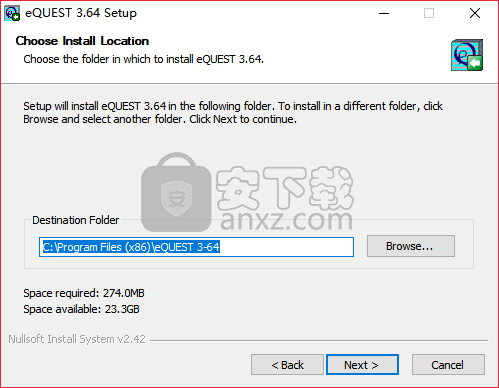The image size is (499, 388).
Task: Click the 'Choose the folder' subtitle text
Action: click(143, 59)
